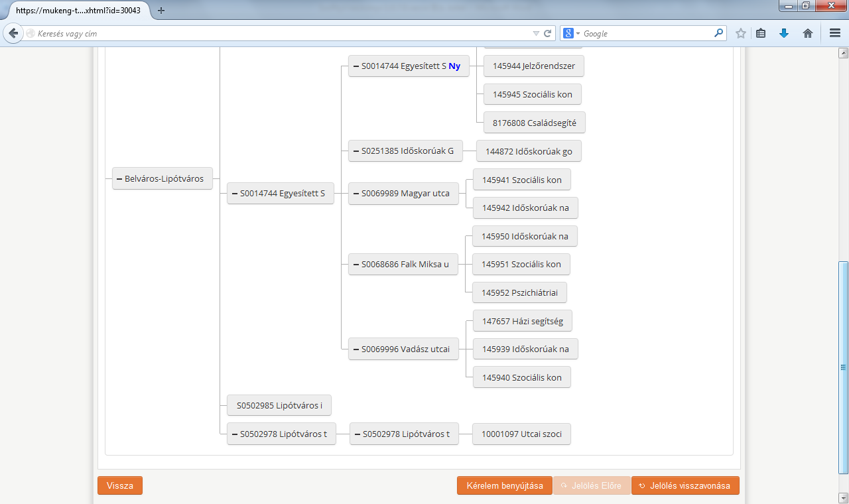This screenshot has height=504, width=849.
Task: Collapse the S0014744 Egyesített S Ny node
Action: (x=356, y=66)
